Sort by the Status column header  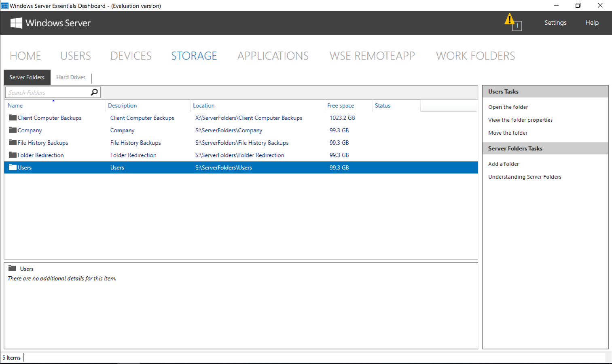[x=396, y=106]
